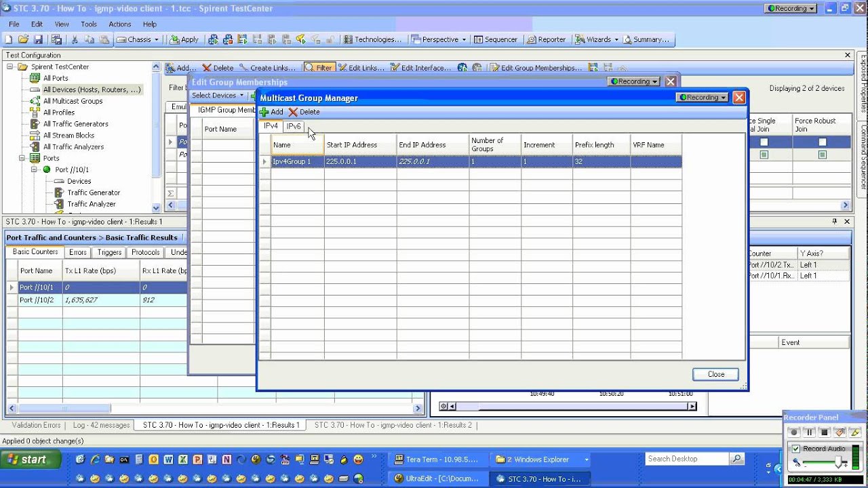This screenshot has height=488, width=868.
Task: Switch to the Protocols results tab
Action: pos(146,252)
